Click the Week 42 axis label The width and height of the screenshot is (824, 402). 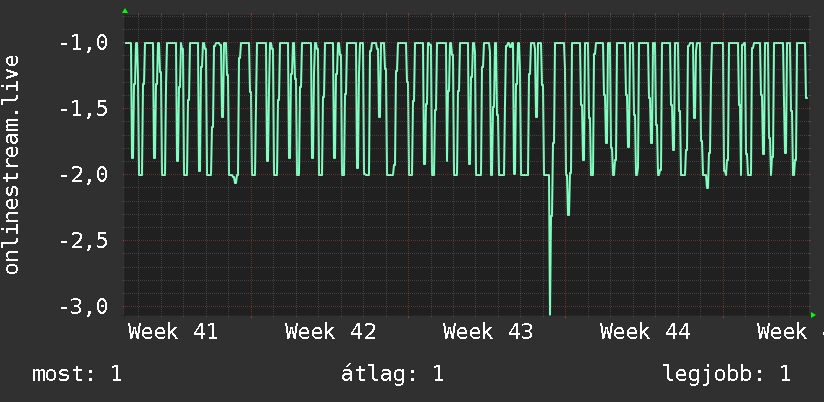(331, 332)
